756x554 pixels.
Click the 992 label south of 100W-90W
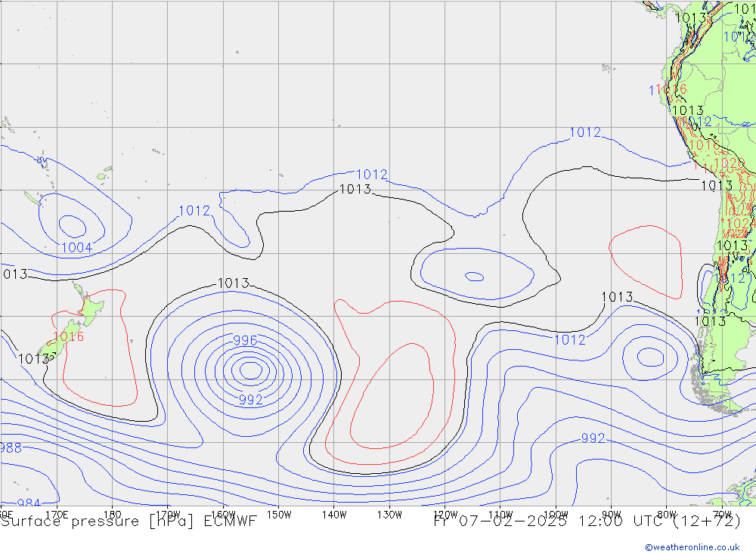(593, 438)
